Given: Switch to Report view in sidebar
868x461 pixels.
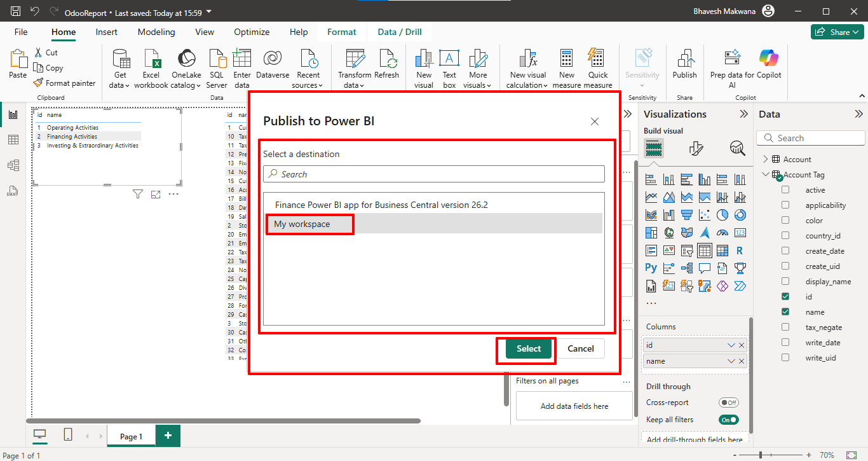Looking at the screenshot, I should pyautogui.click(x=13, y=114).
